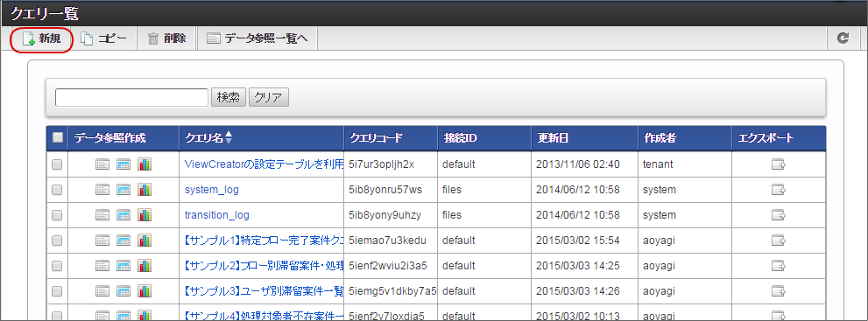This screenshot has width=868, height=321.
Task: Click 新規 to create a new query
Action: point(42,38)
